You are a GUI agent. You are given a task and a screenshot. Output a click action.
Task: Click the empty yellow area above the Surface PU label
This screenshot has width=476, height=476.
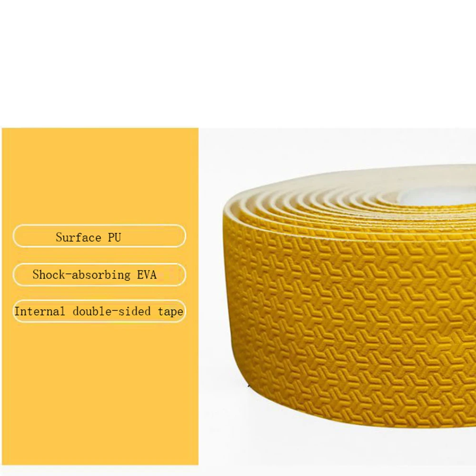point(100,176)
